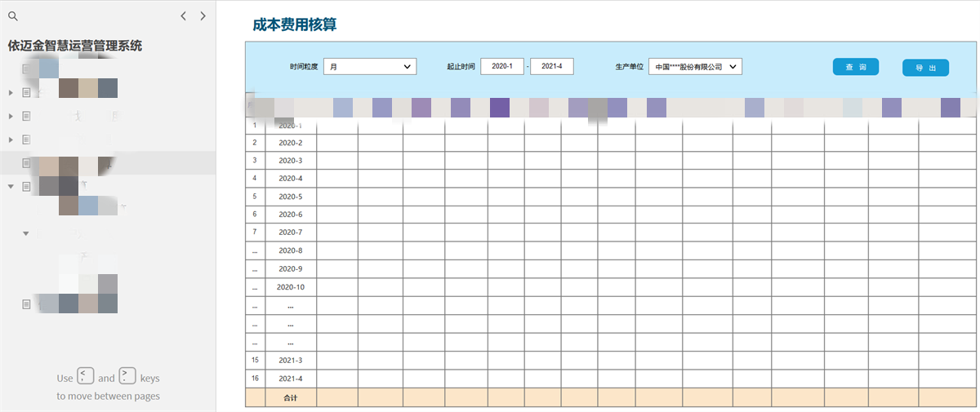Click the start time field showing 2020-1
980x412 pixels.
click(501, 67)
